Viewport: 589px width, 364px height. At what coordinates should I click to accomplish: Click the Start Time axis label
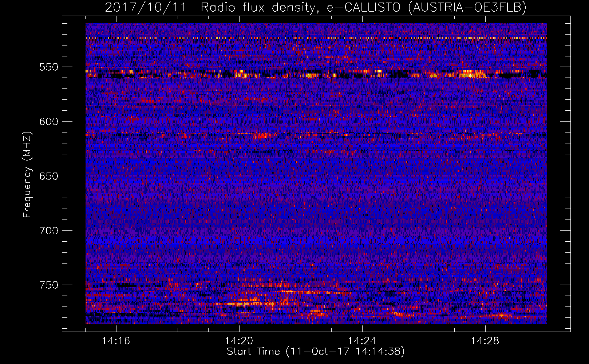pos(316,352)
